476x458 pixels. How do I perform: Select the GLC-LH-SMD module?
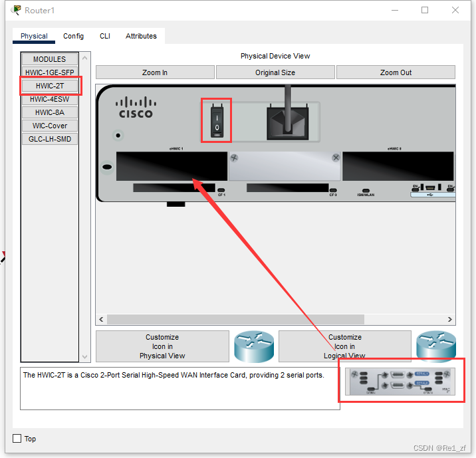click(x=49, y=139)
